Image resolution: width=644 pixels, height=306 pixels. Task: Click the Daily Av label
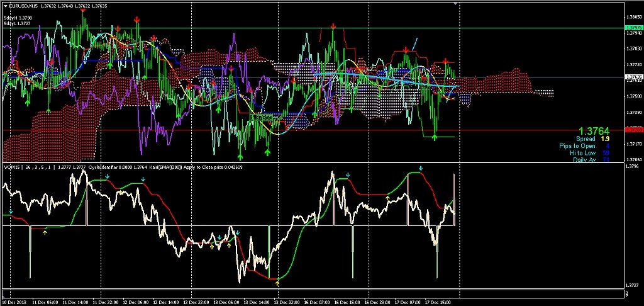[583, 159]
